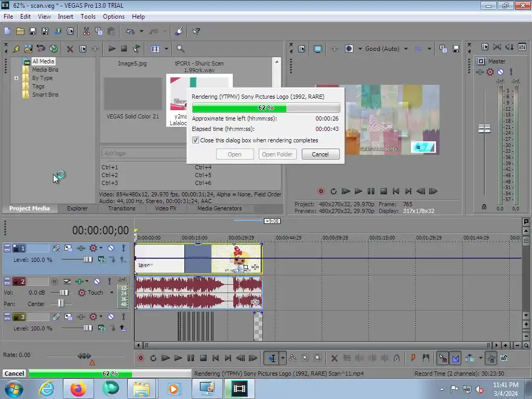Image resolution: width=532 pixels, height=399 pixels.
Task: Toggle Loop Playback in timeline transport
Action: click(x=153, y=358)
